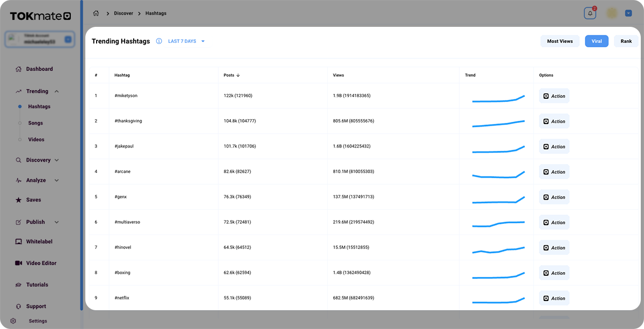Go to Videos under Trending
The width and height of the screenshot is (644, 329).
tap(36, 140)
